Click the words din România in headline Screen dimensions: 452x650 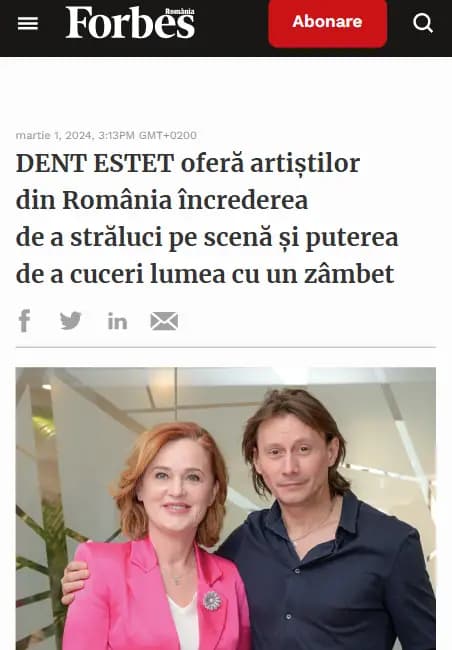pyautogui.click(x=94, y=200)
